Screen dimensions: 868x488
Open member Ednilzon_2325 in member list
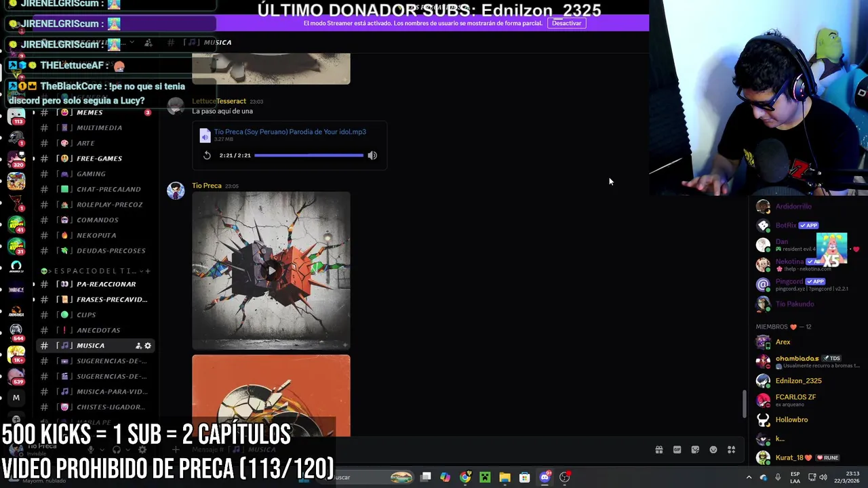(x=807, y=381)
